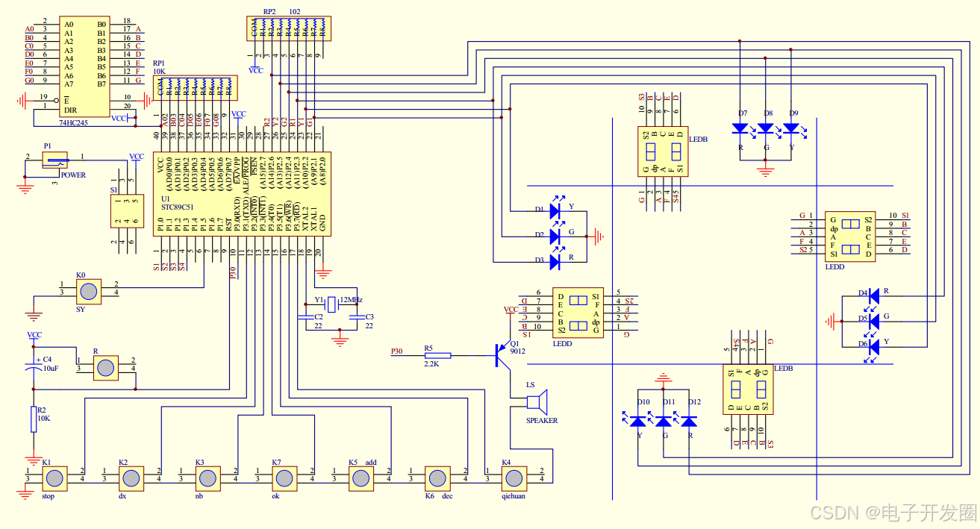Click the P1 power jack symbol

(54, 160)
